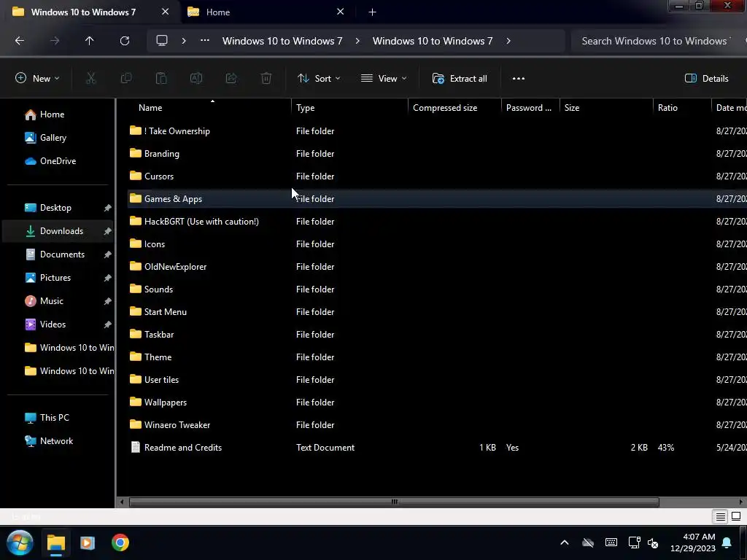This screenshot has width=747, height=560.
Task: Open the media player taskbar icon
Action: [88, 542]
